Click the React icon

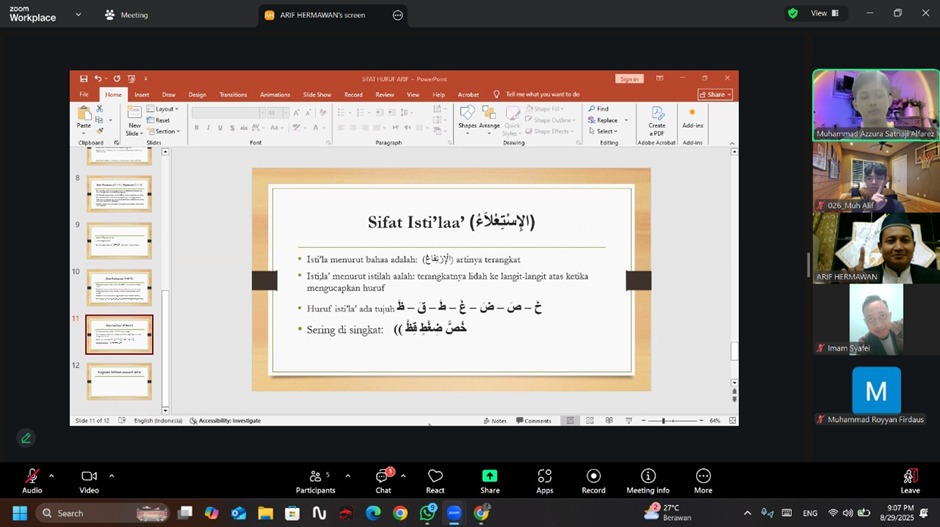click(435, 480)
